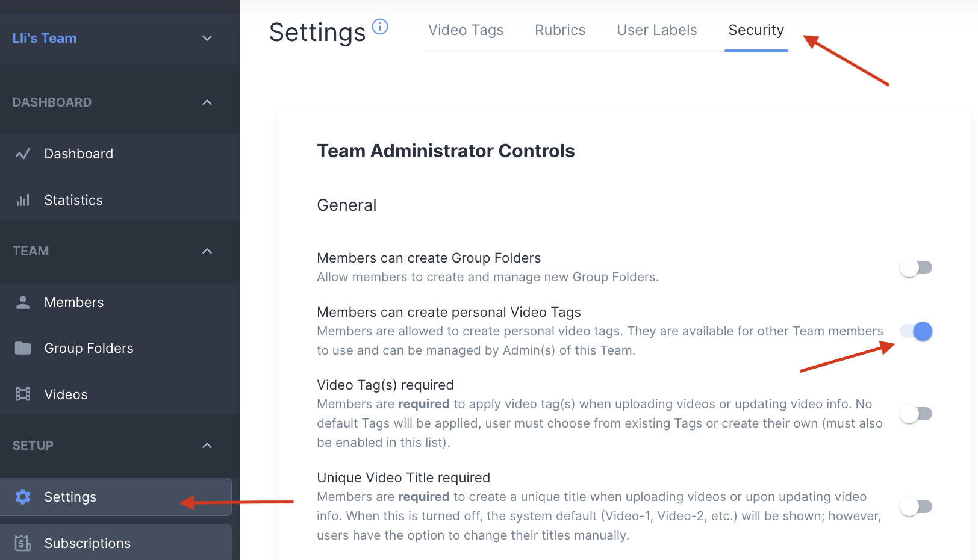Toggle Unique Video Title required switch
Screen dimensions: 978x560
click(915, 506)
